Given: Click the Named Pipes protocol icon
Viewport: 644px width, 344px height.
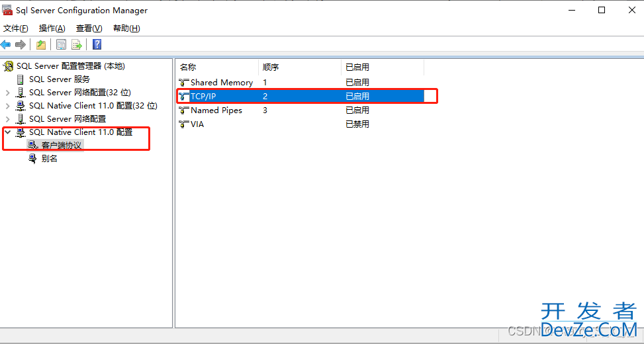Looking at the screenshot, I should click(x=183, y=110).
